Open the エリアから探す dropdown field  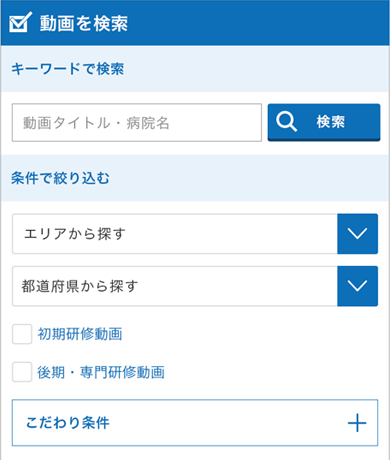(195, 234)
